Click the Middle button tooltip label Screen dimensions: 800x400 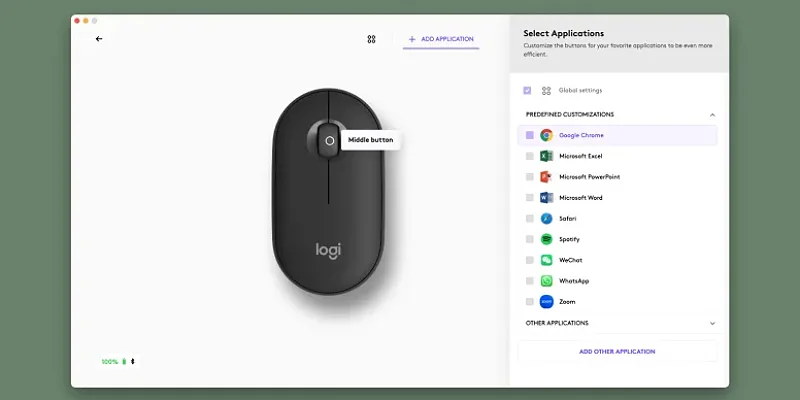[x=370, y=140]
